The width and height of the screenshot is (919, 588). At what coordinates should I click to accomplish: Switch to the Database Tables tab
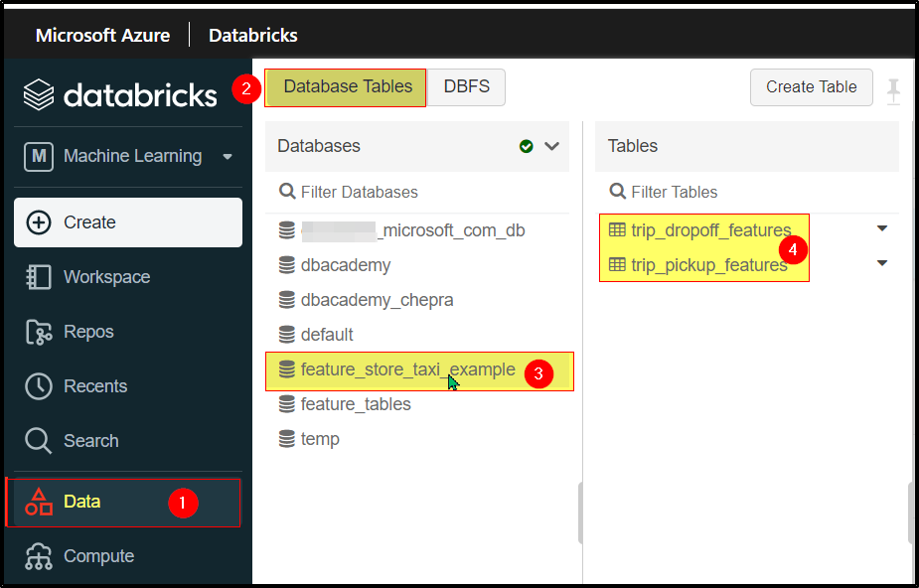pos(346,87)
